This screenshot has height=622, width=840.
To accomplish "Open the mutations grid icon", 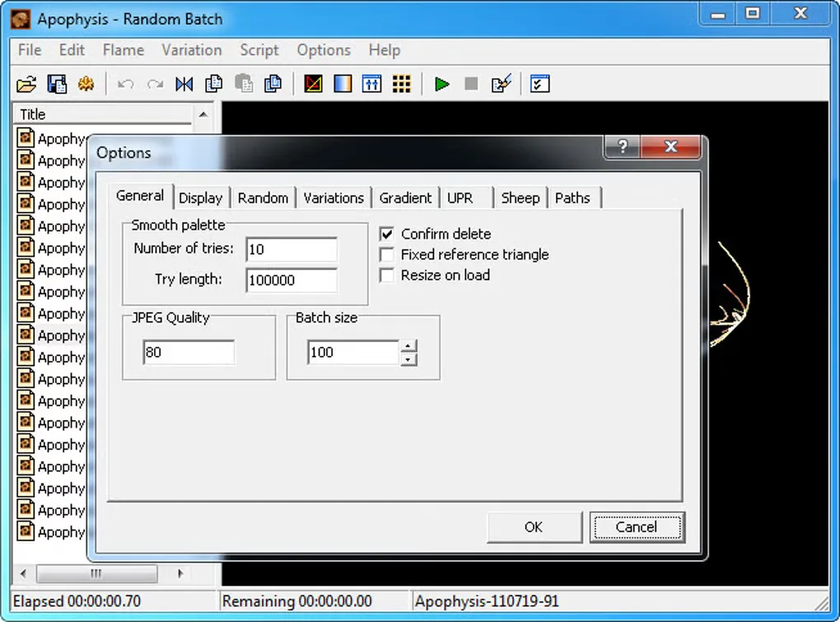I will coord(402,84).
